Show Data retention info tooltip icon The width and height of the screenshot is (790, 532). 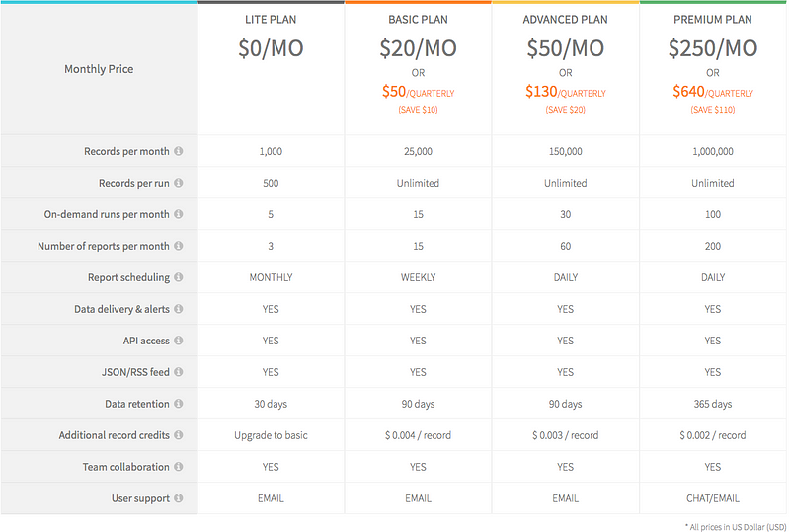[x=179, y=404]
